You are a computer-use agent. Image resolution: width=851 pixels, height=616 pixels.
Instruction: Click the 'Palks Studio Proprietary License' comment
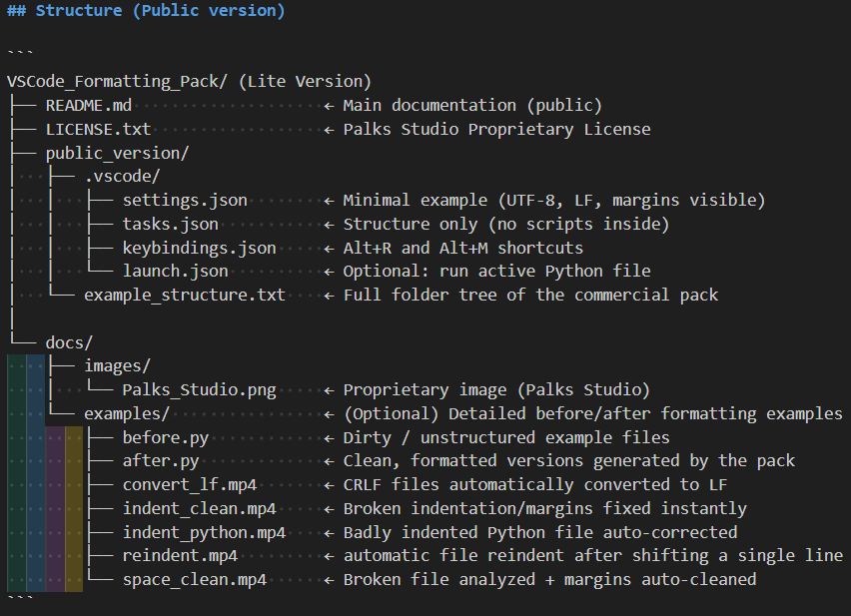(496, 129)
